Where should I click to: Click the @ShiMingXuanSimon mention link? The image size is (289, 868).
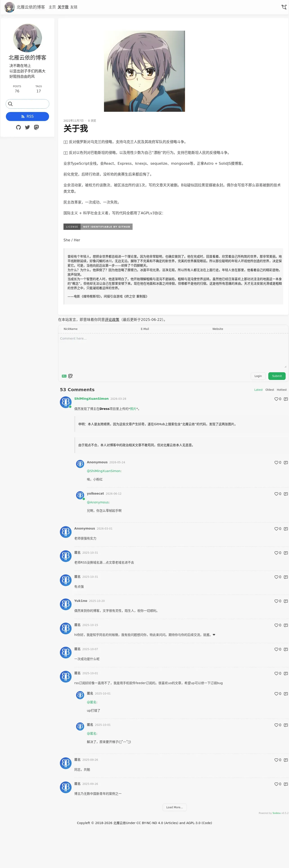[104, 471]
